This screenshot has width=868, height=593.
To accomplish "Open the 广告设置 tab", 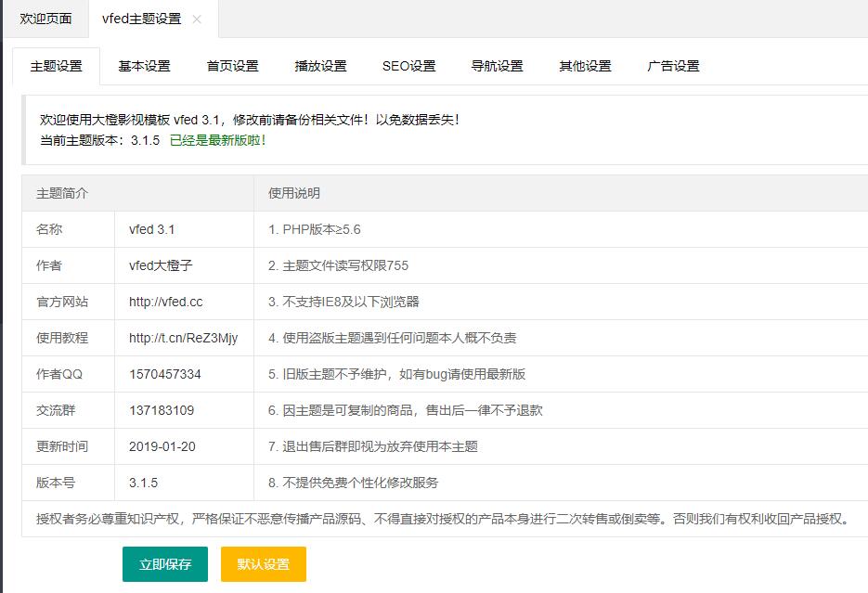I will tap(674, 66).
